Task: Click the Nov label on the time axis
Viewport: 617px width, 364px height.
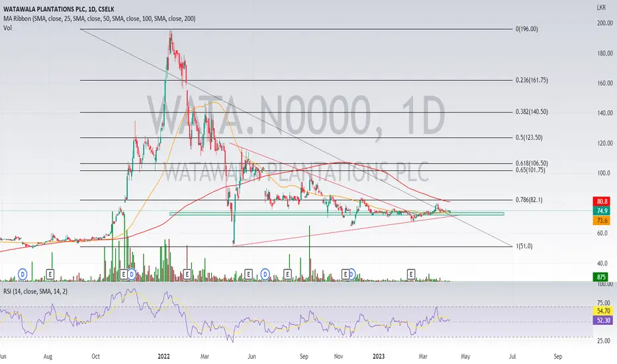Action: [338, 356]
